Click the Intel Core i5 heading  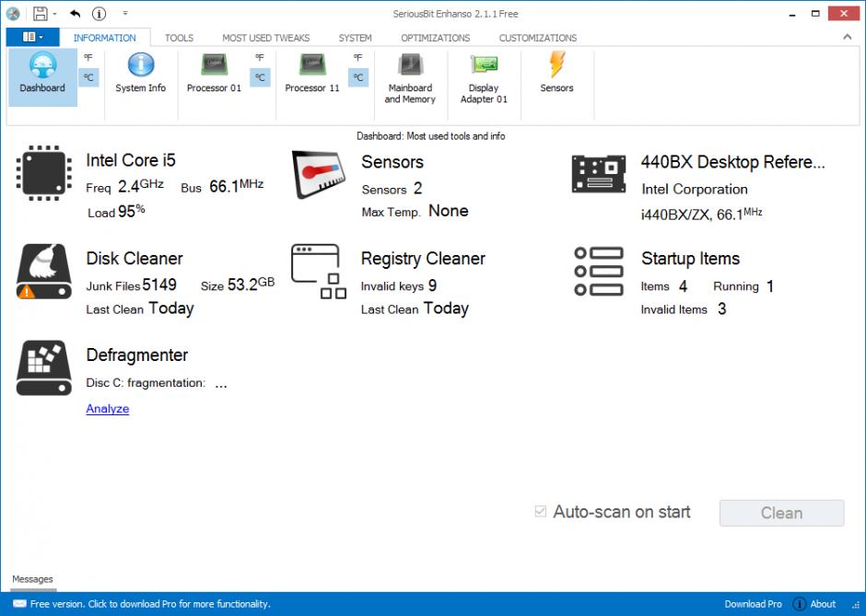pos(131,160)
